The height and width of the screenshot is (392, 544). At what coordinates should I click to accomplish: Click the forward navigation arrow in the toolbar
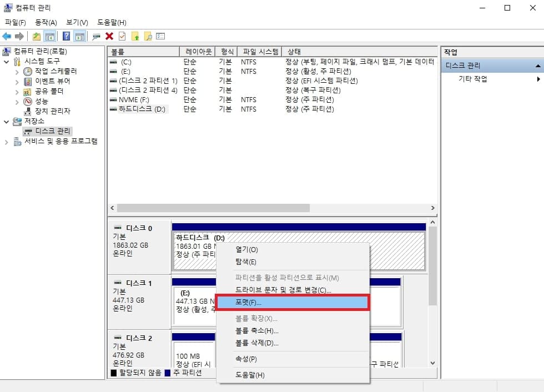coord(20,36)
